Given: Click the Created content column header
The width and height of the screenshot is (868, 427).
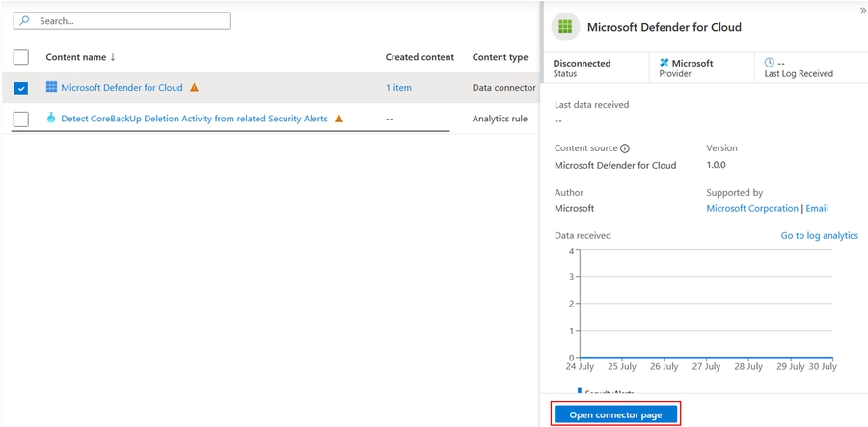Looking at the screenshot, I should click(x=420, y=57).
